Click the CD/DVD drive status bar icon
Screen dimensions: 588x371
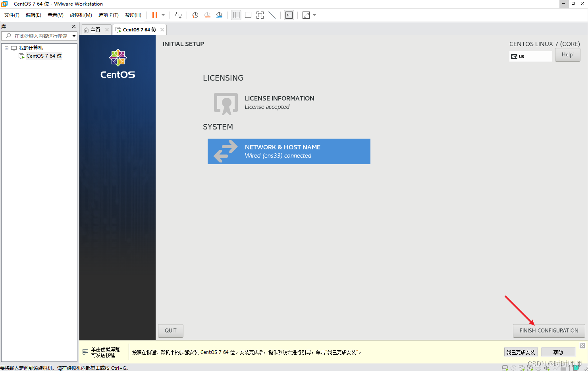point(513,368)
